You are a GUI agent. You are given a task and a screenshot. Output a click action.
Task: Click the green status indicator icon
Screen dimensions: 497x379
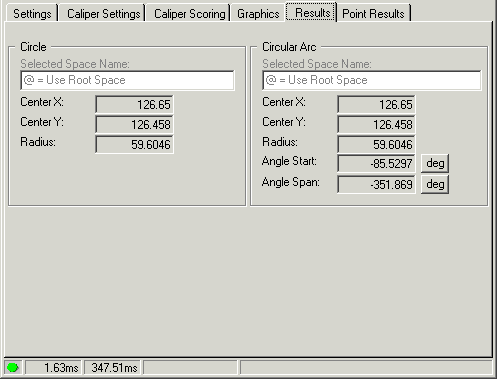click(x=13, y=367)
